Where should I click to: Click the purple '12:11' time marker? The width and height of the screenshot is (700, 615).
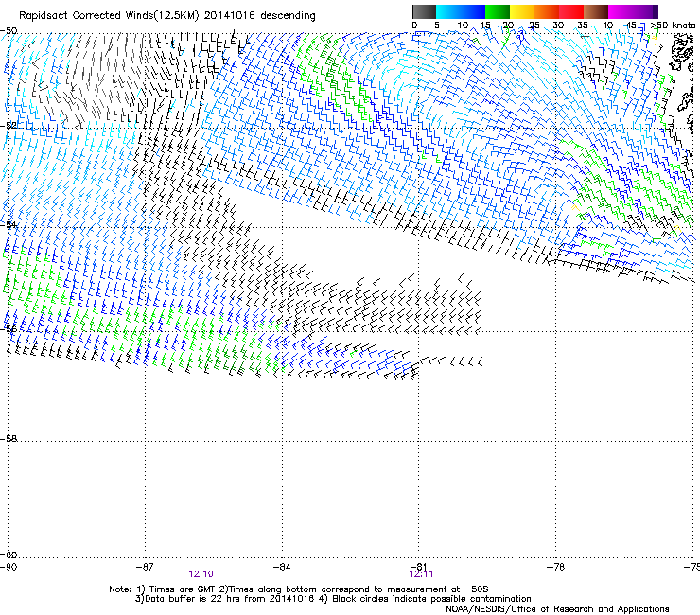(x=421, y=574)
